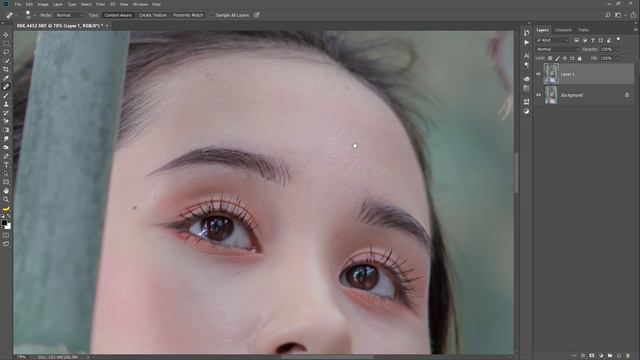Select the Move tool
The width and height of the screenshot is (640, 360).
(6, 35)
